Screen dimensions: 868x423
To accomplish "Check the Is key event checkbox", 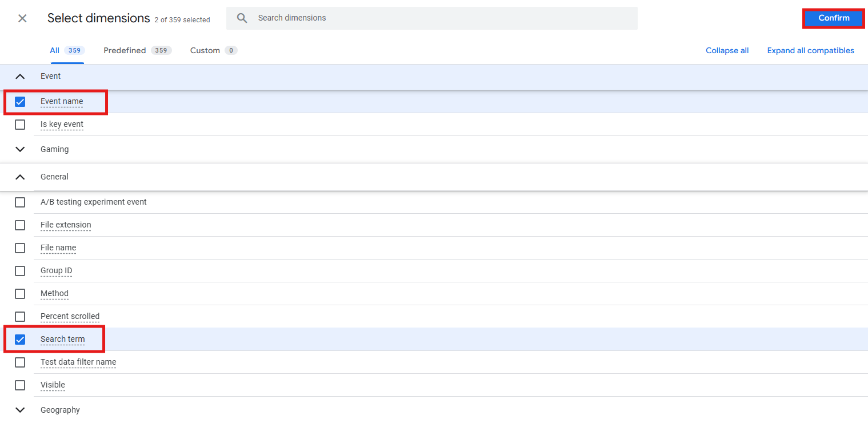I will [x=20, y=125].
